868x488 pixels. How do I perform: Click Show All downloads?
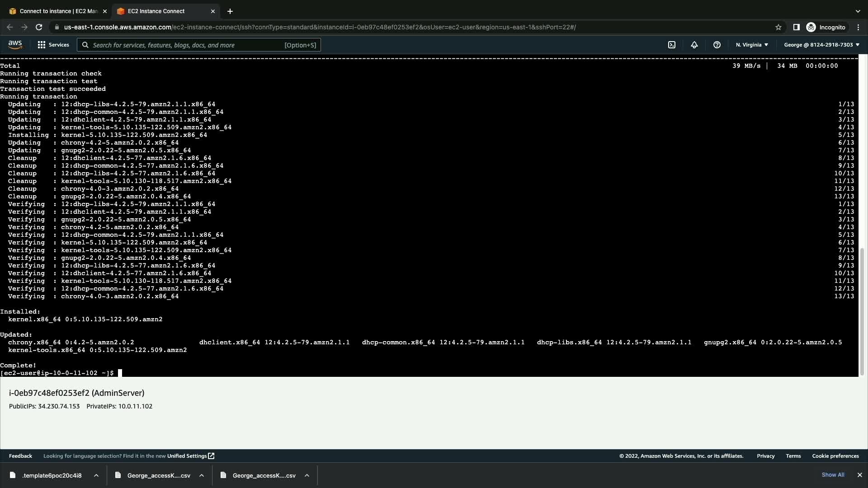point(833,475)
